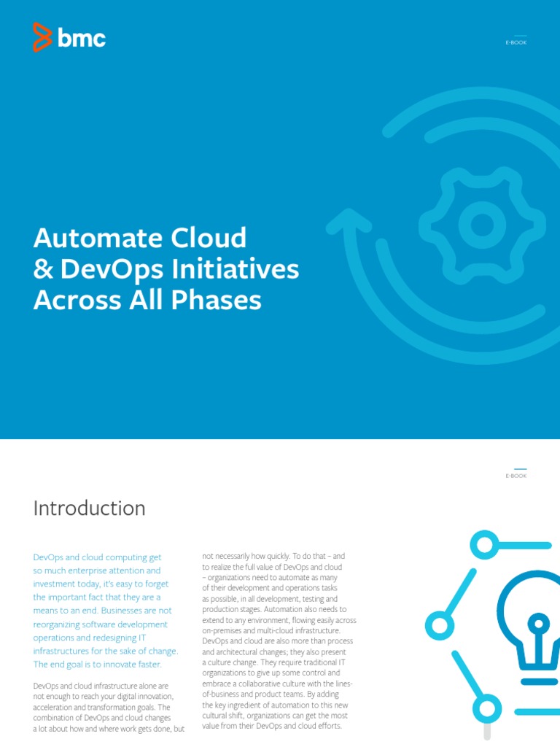Viewport: 560px width, 747px height.
Task: Click the circular arrow's arrowhead
Action: tap(349, 222)
